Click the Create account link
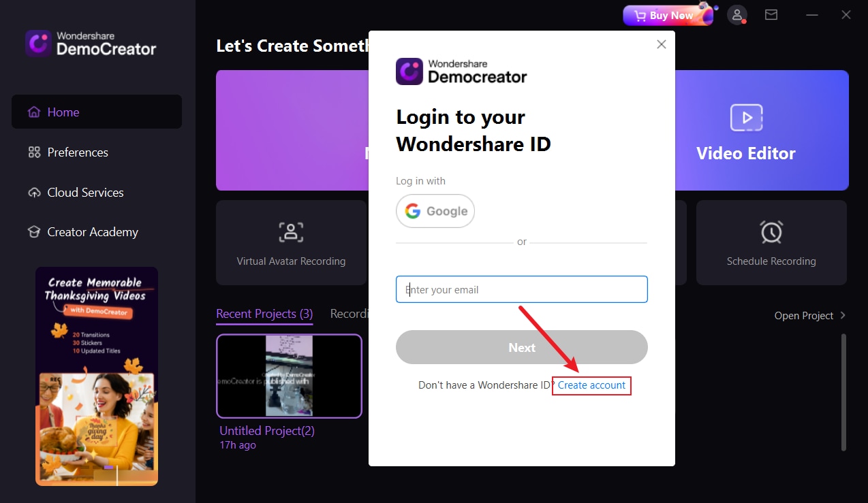This screenshot has height=503, width=868. click(591, 385)
